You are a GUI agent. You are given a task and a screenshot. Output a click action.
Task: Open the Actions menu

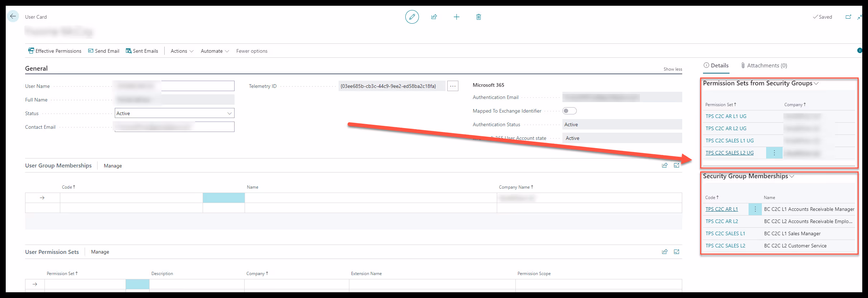pyautogui.click(x=182, y=51)
